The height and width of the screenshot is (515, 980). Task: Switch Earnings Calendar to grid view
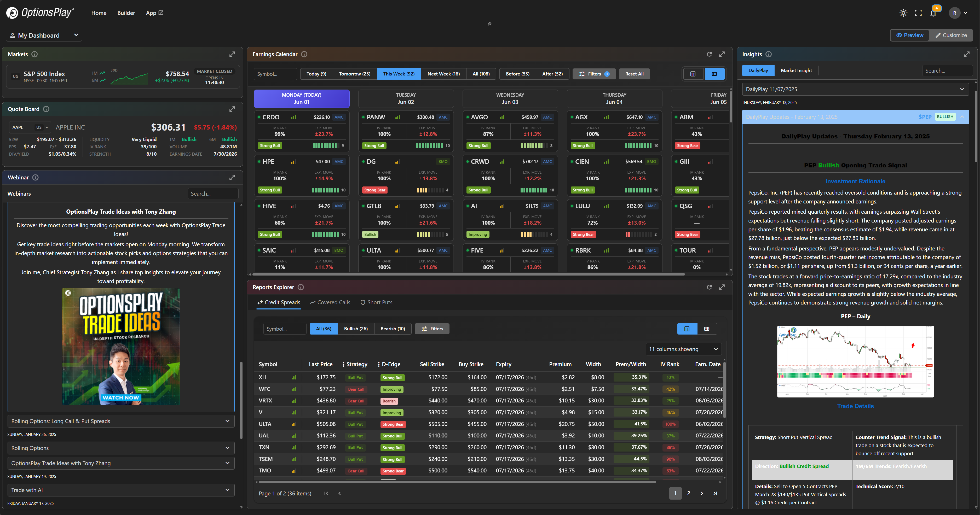pos(714,74)
